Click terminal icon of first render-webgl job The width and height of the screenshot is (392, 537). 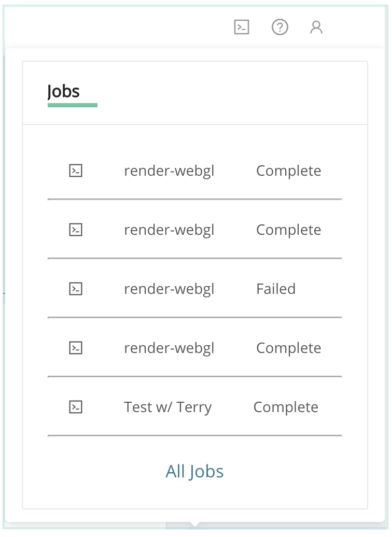point(76,171)
